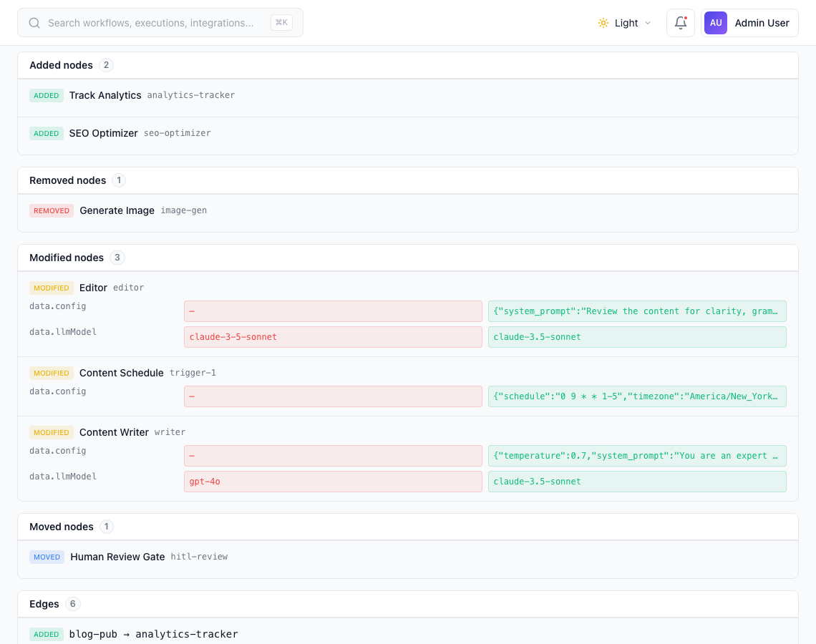
Task: Click MODIFIED badge for Content Writer
Action: pos(52,432)
